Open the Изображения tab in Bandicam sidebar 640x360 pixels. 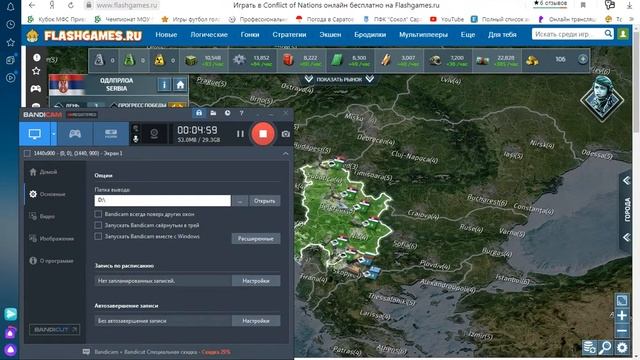52,238
